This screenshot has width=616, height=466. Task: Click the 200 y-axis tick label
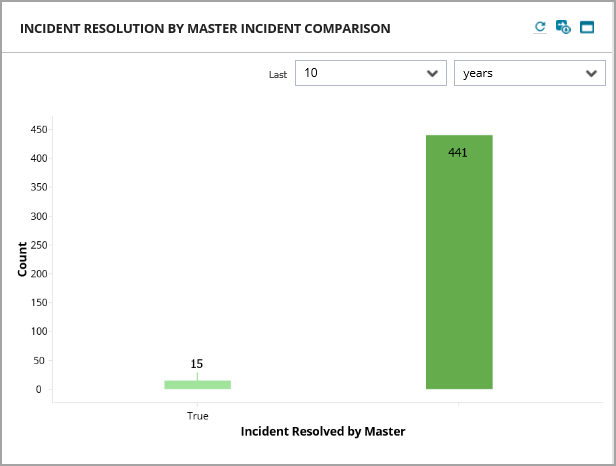pos(39,273)
